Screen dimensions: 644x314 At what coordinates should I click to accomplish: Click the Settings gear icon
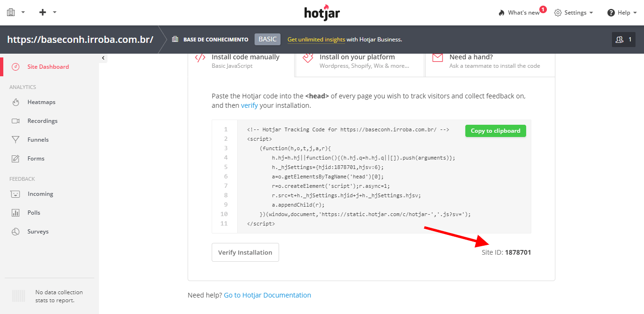pos(558,13)
